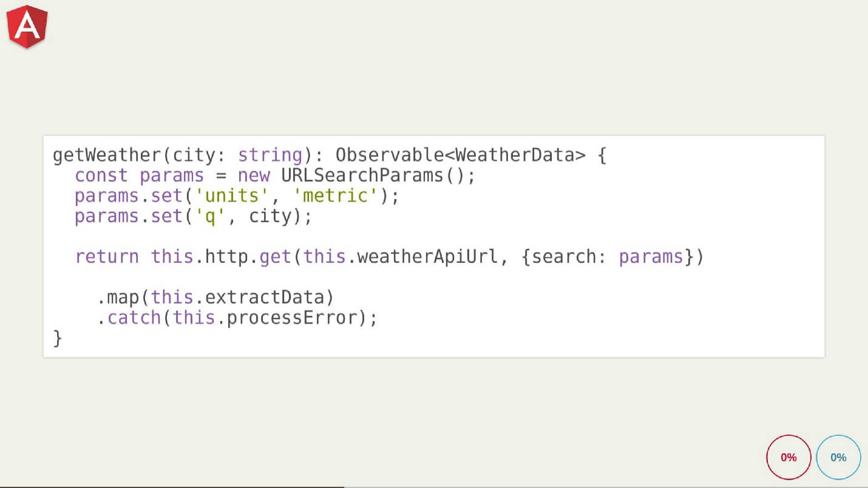Click the blue 0% circle indicator
This screenshot has height=488, width=868.
838,457
